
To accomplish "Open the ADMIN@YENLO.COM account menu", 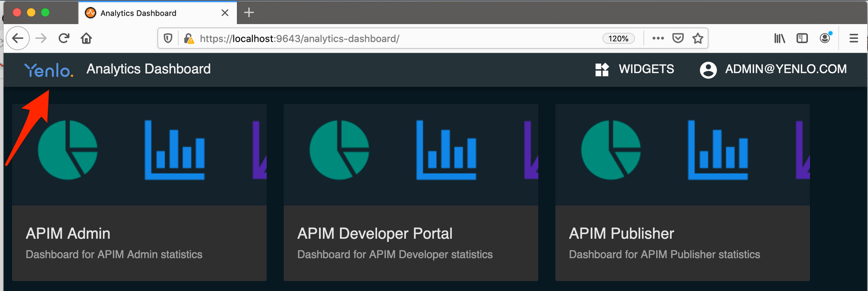I will [x=786, y=69].
